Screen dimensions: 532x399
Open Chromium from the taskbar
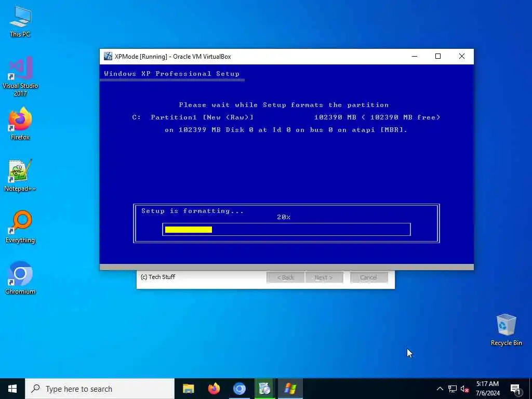point(239,389)
